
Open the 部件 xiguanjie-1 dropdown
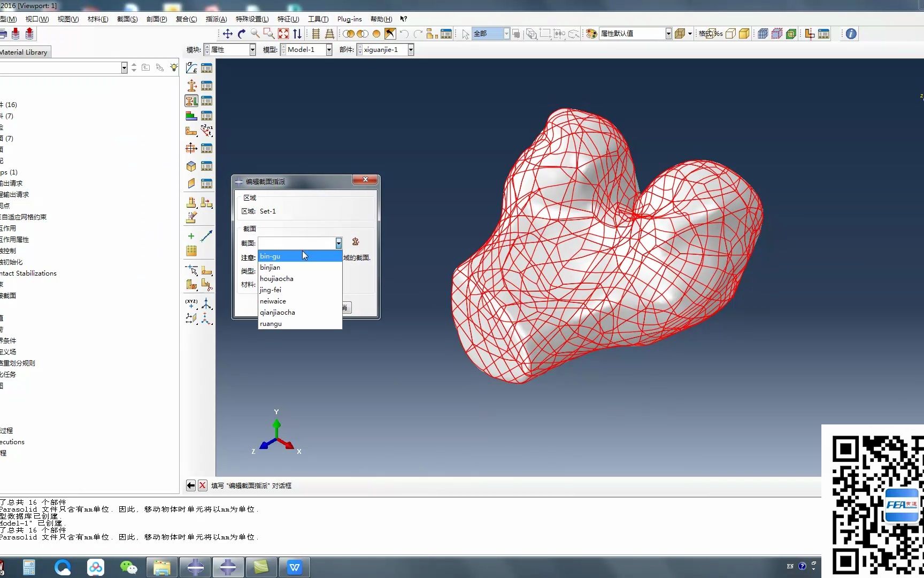411,49
